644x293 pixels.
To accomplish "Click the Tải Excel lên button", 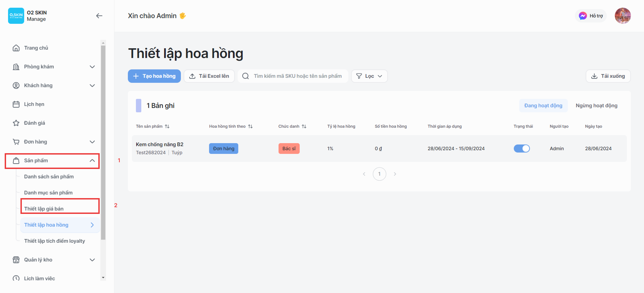I will pos(209,76).
